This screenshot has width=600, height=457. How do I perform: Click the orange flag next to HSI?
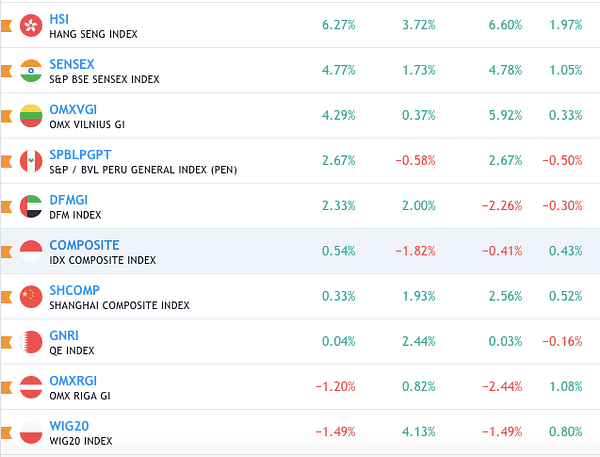tap(7, 26)
